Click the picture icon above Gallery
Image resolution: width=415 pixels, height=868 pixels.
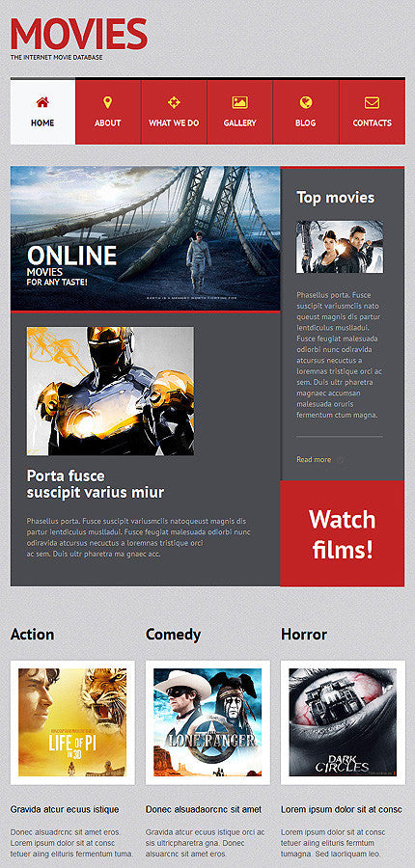click(x=240, y=102)
